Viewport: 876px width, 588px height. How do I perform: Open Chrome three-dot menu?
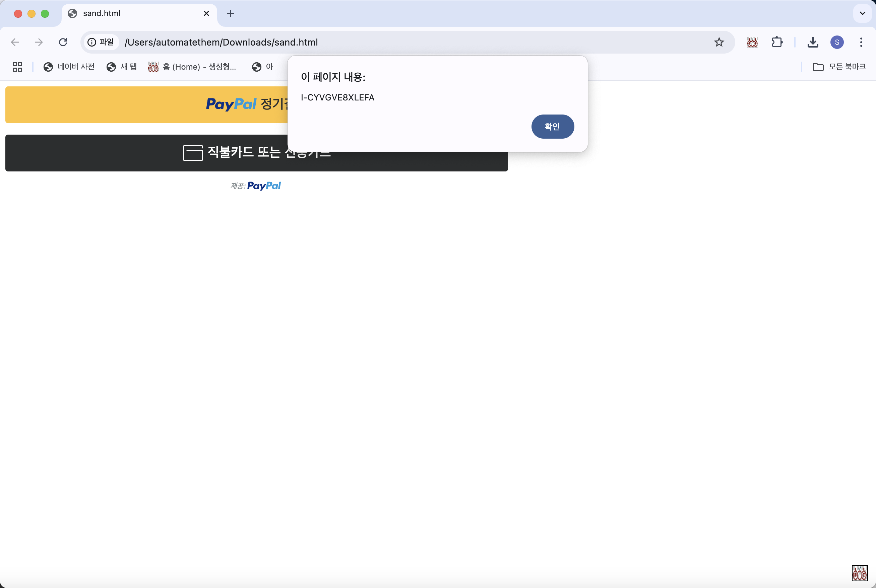pos(861,42)
